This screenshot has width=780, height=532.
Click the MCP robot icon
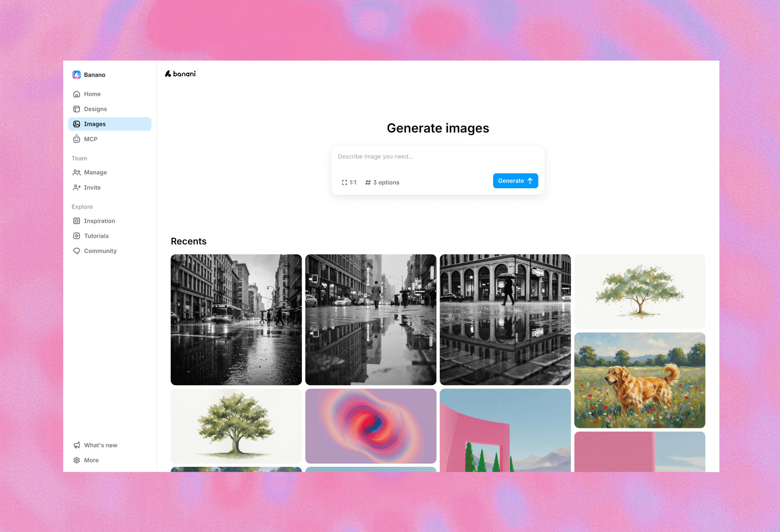(x=76, y=139)
